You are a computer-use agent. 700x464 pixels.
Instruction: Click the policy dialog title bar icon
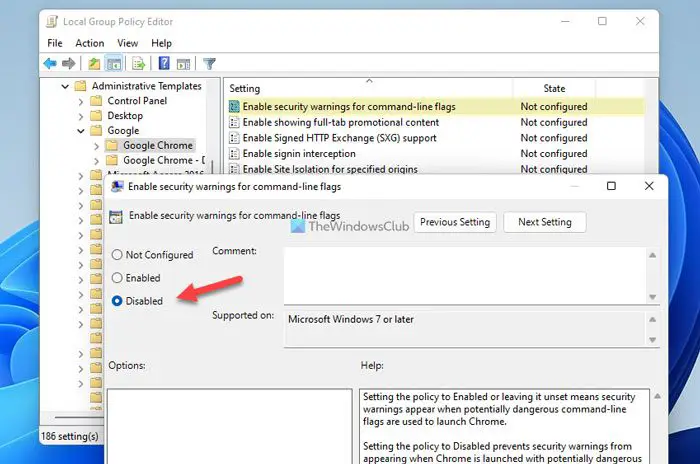(117, 186)
